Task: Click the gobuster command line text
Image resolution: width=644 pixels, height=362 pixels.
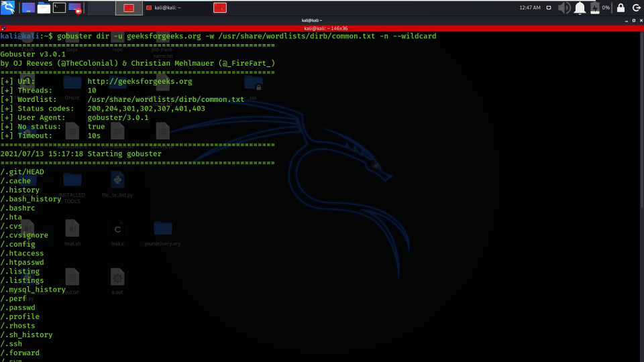Action: [x=246, y=36]
